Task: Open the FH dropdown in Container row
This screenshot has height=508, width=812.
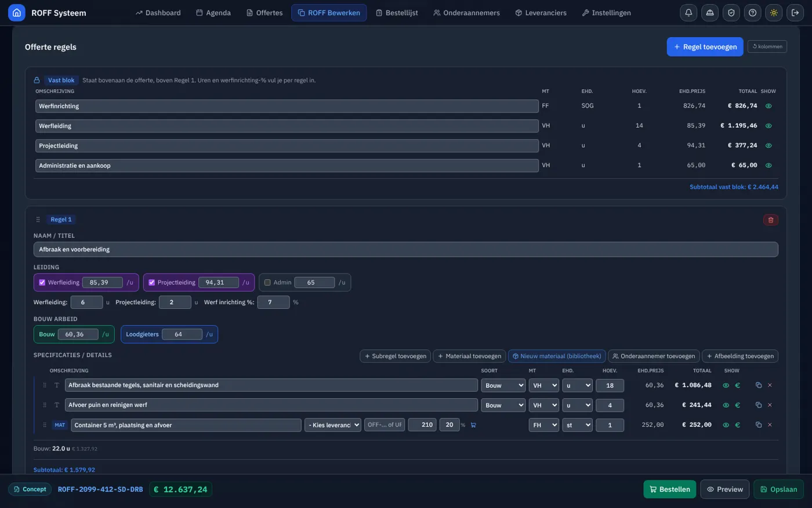Action: pyautogui.click(x=543, y=425)
